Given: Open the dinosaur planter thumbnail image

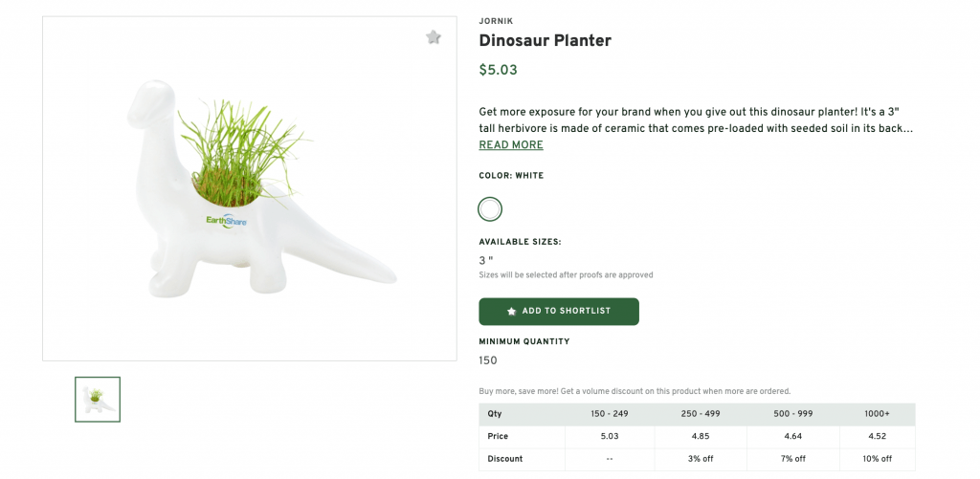Looking at the screenshot, I should [98, 399].
